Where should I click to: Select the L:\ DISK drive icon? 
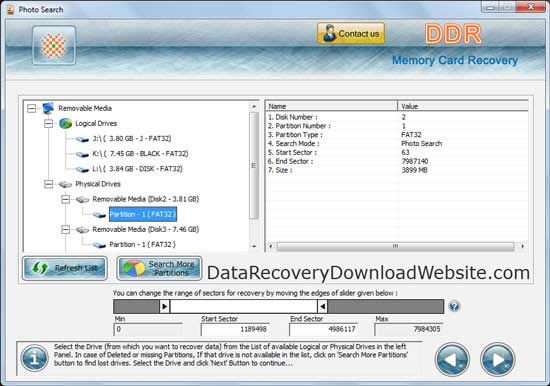coord(82,169)
